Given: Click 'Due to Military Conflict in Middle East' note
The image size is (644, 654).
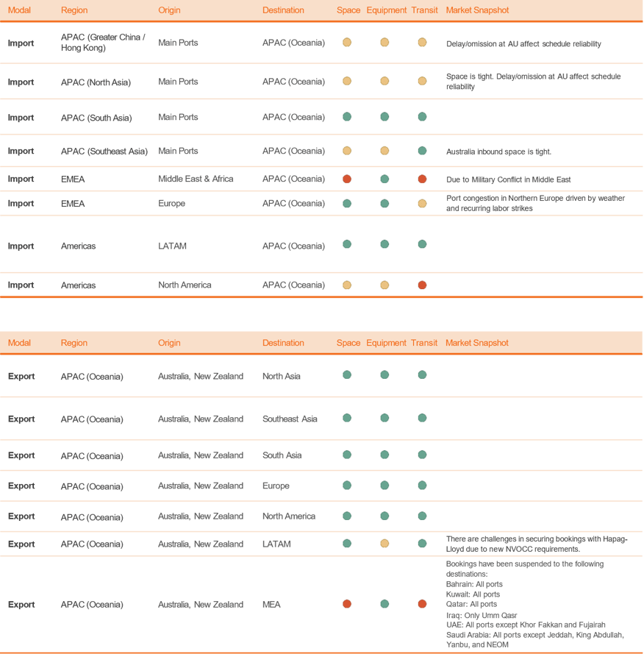Looking at the screenshot, I should point(508,180).
